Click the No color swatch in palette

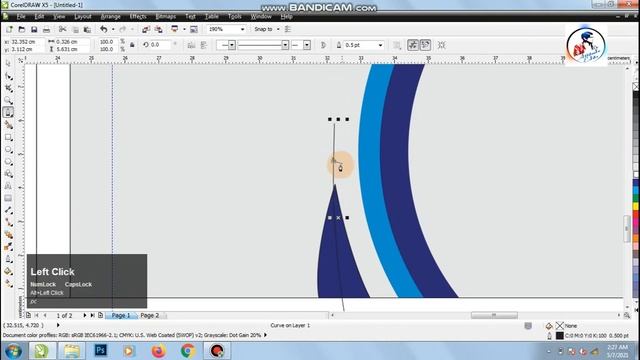pos(636,87)
